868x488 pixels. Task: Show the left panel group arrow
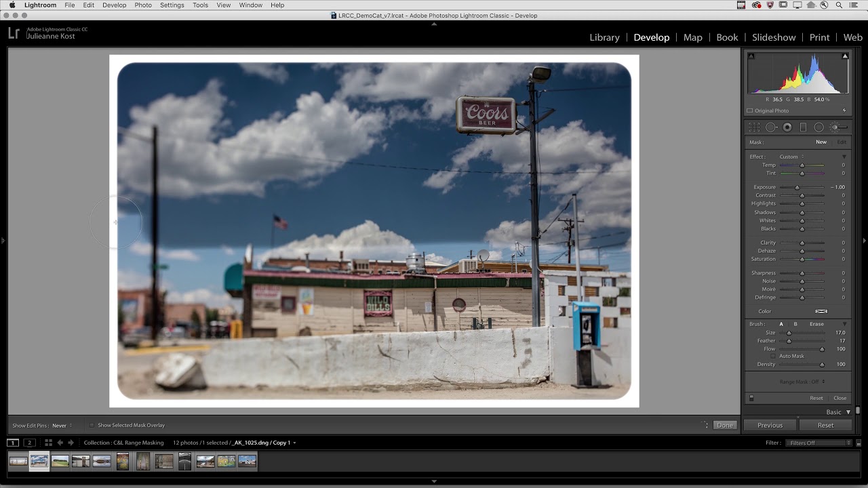tap(3, 240)
